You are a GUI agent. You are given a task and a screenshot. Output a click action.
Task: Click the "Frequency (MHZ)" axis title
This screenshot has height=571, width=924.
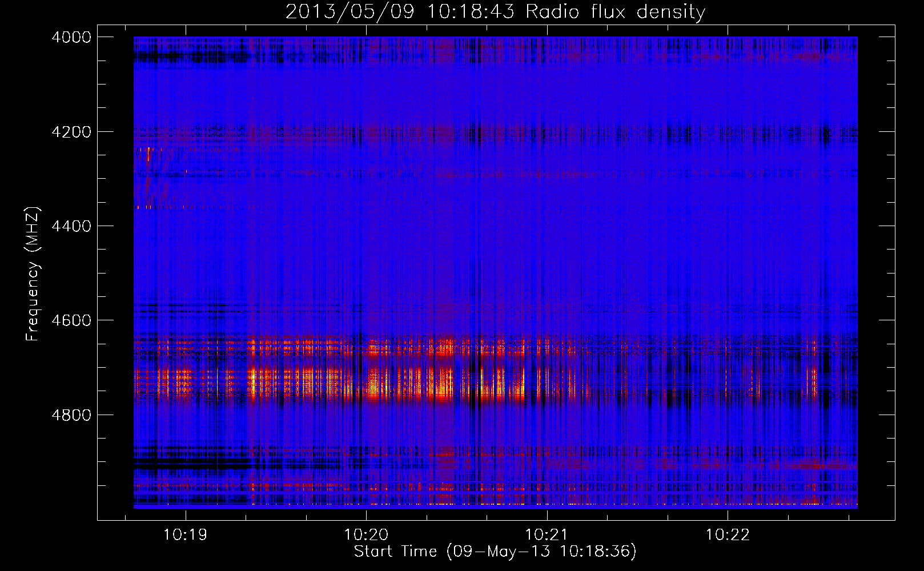click(33, 274)
